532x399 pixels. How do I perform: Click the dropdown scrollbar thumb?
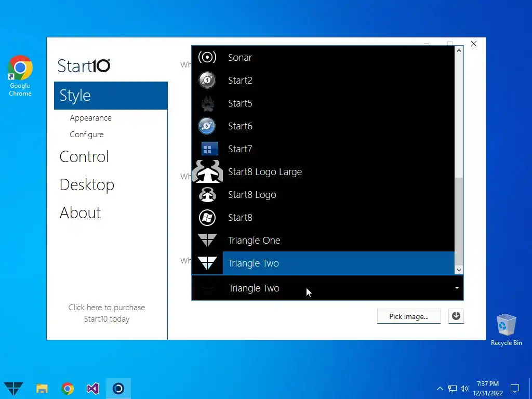pos(459,221)
